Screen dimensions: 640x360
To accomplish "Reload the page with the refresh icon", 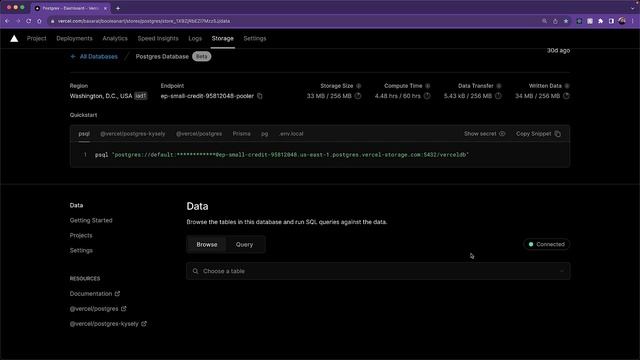I will coord(29,21).
